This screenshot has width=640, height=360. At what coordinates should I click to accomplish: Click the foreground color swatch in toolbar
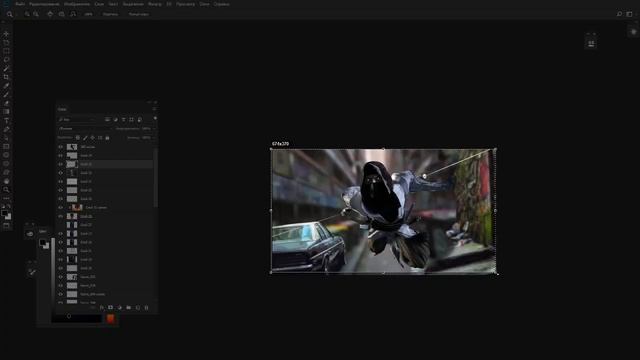[x=4, y=213]
